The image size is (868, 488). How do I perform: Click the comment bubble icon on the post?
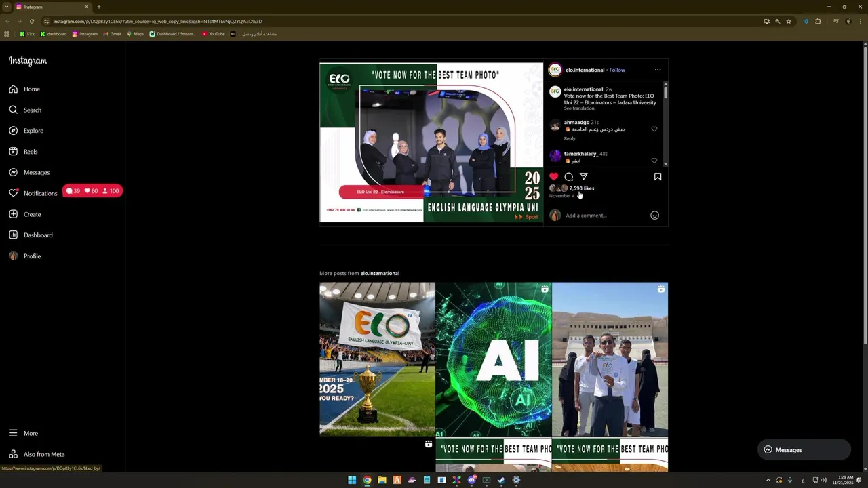[x=569, y=177]
